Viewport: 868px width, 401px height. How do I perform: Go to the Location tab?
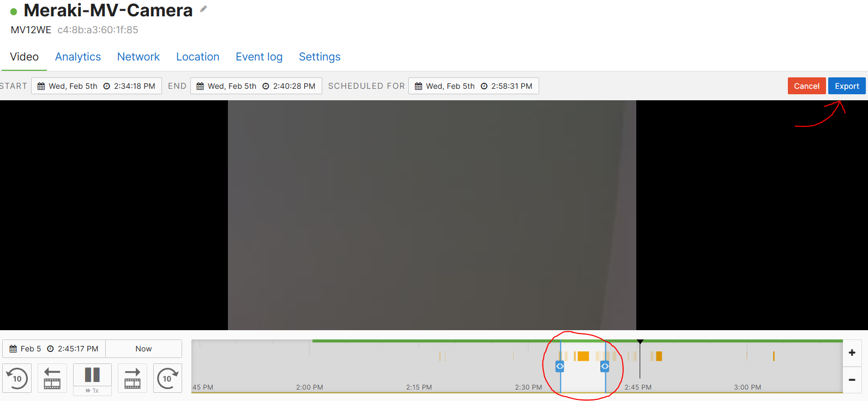point(198,57)
